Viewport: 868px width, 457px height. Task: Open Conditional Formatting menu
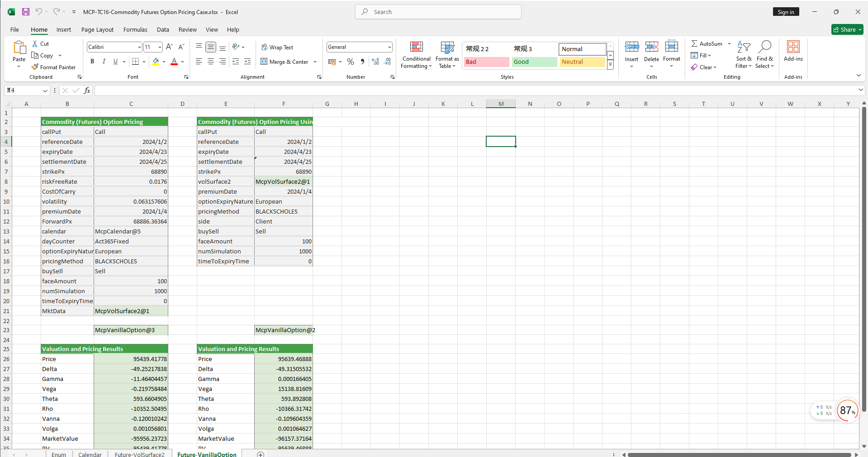coord(417,55)
